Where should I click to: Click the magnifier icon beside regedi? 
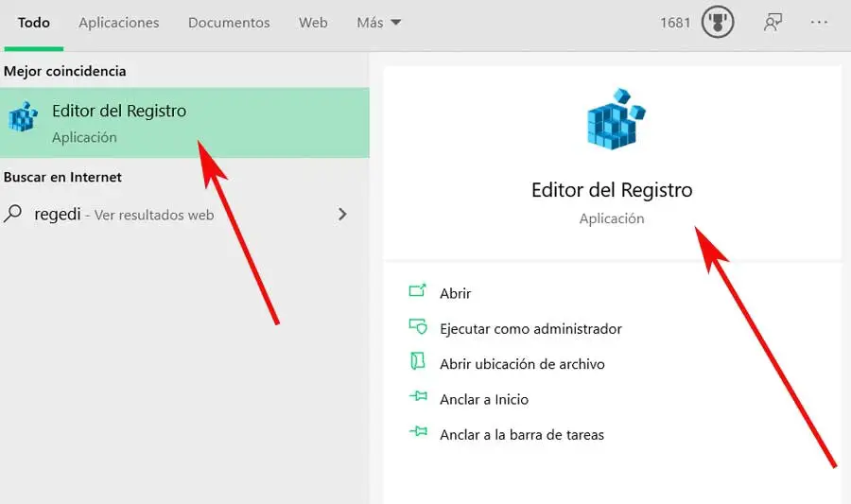tap(12, 214)
